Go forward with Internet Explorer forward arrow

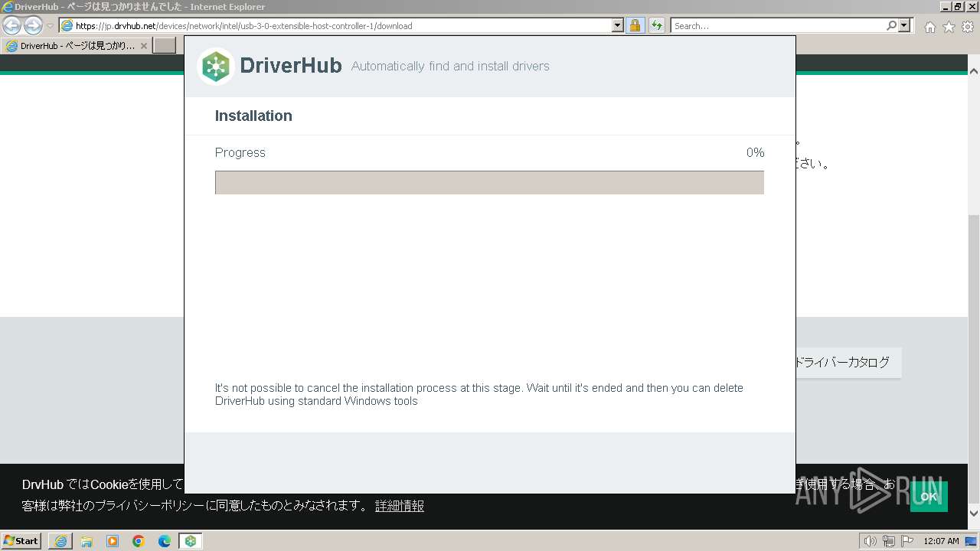coord(33,25)
